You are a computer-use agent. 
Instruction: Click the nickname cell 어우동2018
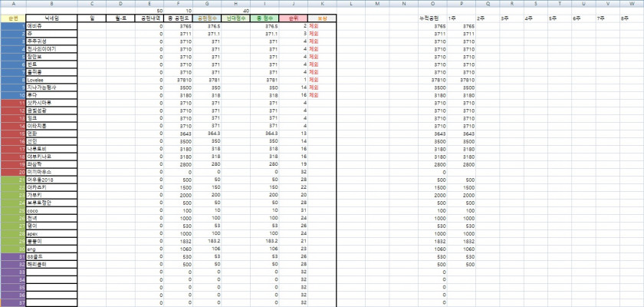51,179
